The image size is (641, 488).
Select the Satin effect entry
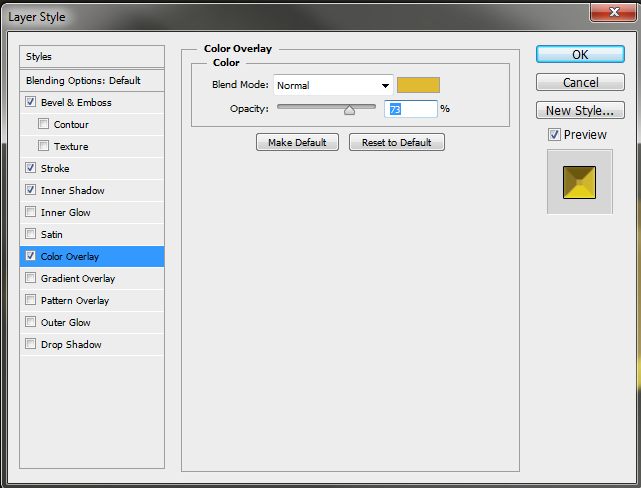coord(52,234)
